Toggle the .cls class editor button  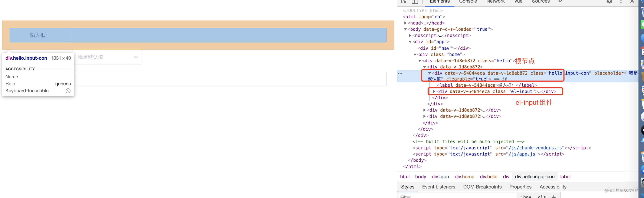(x=540, y=197)
